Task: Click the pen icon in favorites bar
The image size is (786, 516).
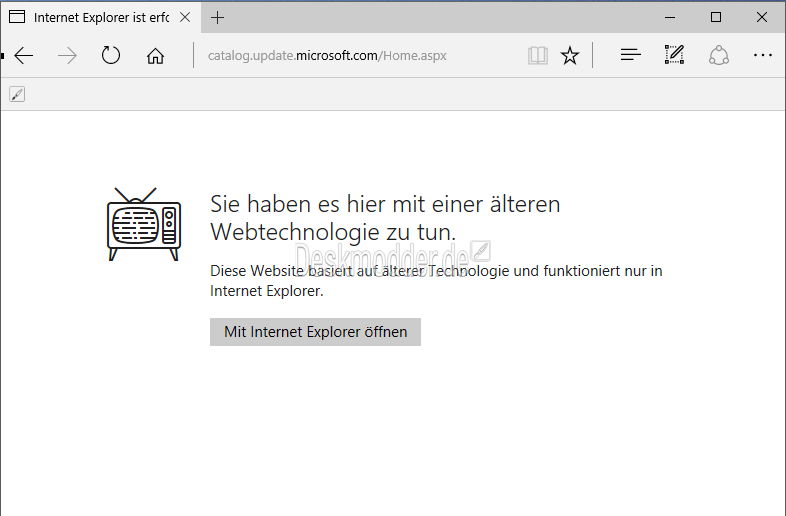Action: pyautogui.click(x=17, y=94)
